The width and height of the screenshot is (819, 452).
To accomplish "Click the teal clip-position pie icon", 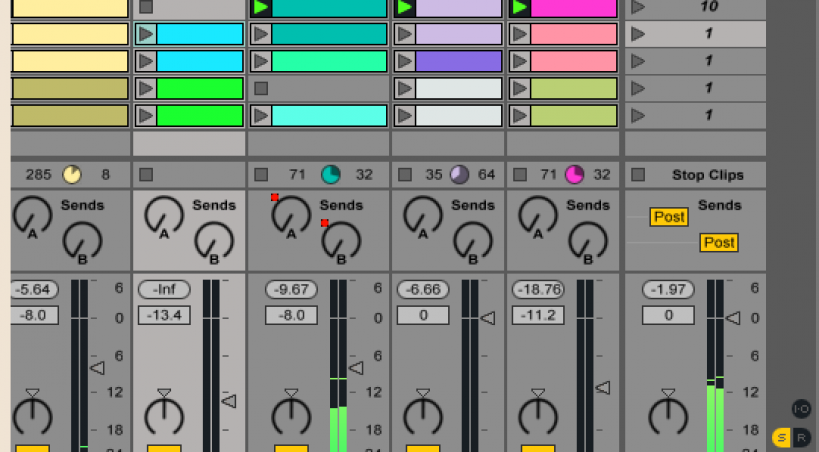I will coord(330,175).
